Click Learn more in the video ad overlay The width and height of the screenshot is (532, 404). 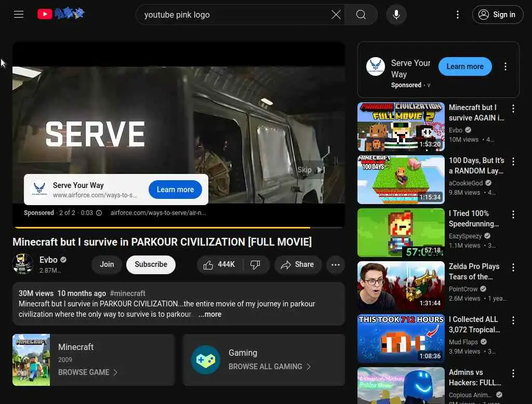click(x=175, y=190)
